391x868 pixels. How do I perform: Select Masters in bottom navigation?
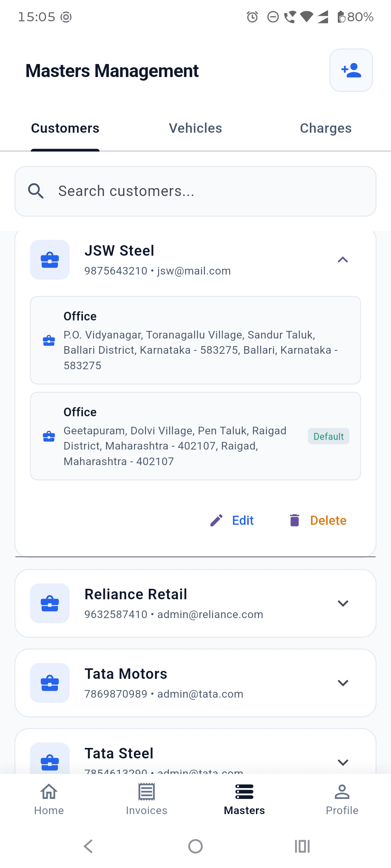(244, 799)
